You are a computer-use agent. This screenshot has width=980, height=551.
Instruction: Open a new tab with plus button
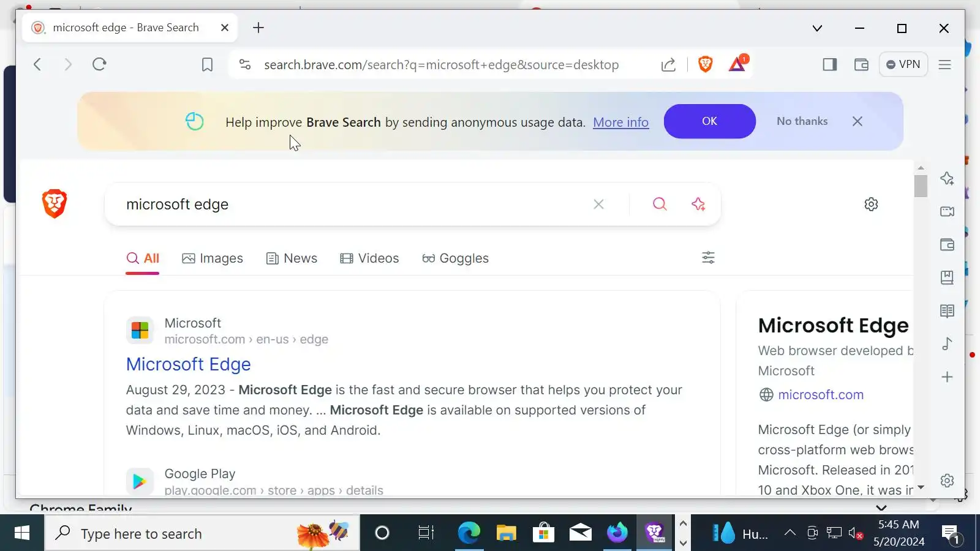point(258,28)
